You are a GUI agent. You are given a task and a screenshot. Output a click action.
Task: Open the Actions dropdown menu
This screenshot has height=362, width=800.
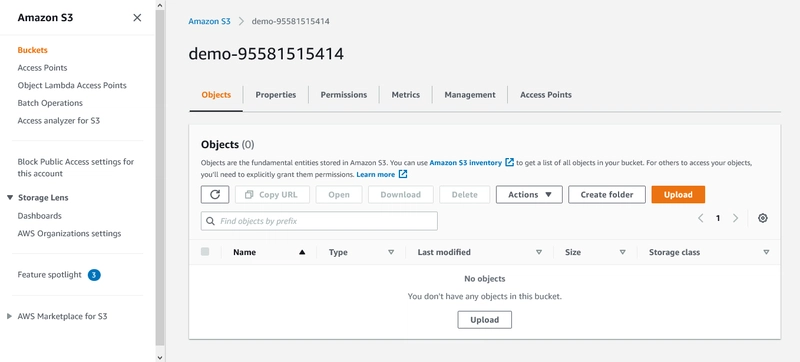click(529, 195)
